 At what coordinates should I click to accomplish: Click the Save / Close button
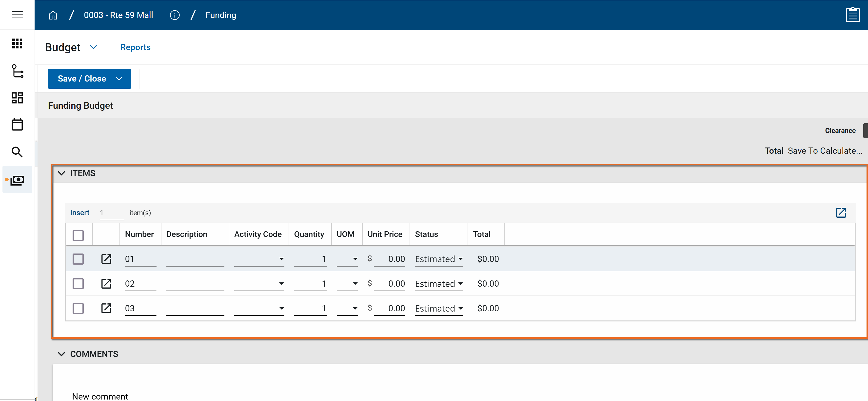[x=82, y=79]
